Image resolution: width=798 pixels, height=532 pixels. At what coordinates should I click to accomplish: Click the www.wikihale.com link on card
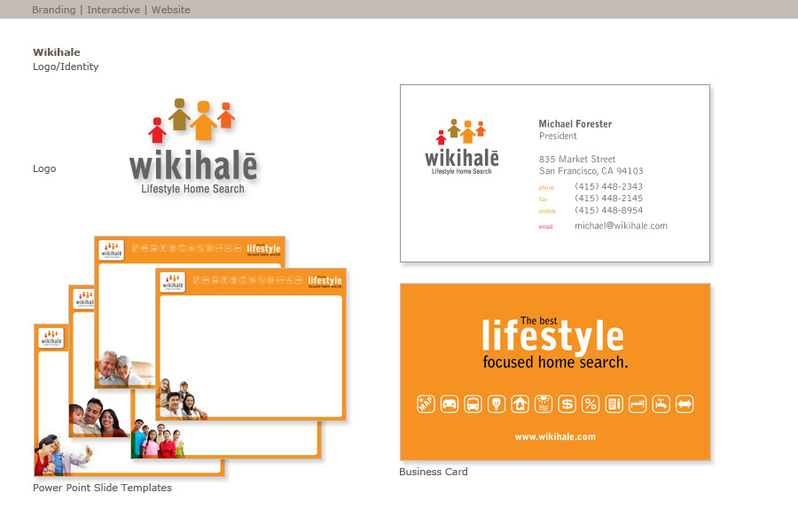click(555, 436)
